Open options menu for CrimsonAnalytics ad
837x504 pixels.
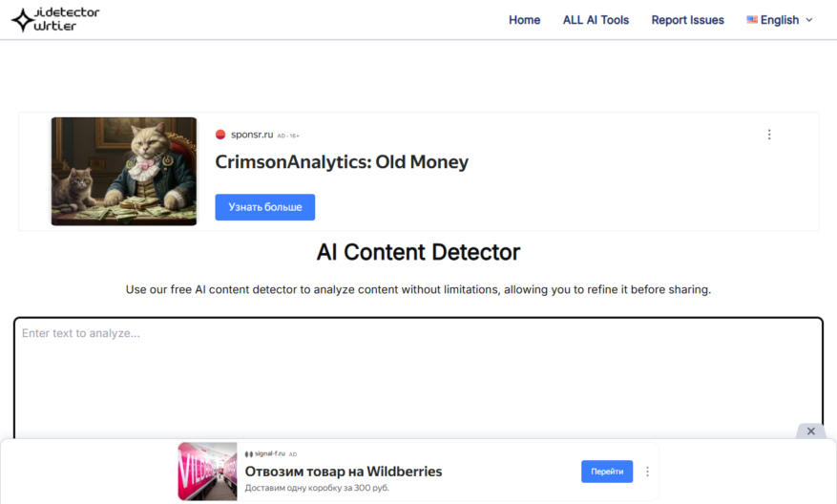(x=769, y=135)
